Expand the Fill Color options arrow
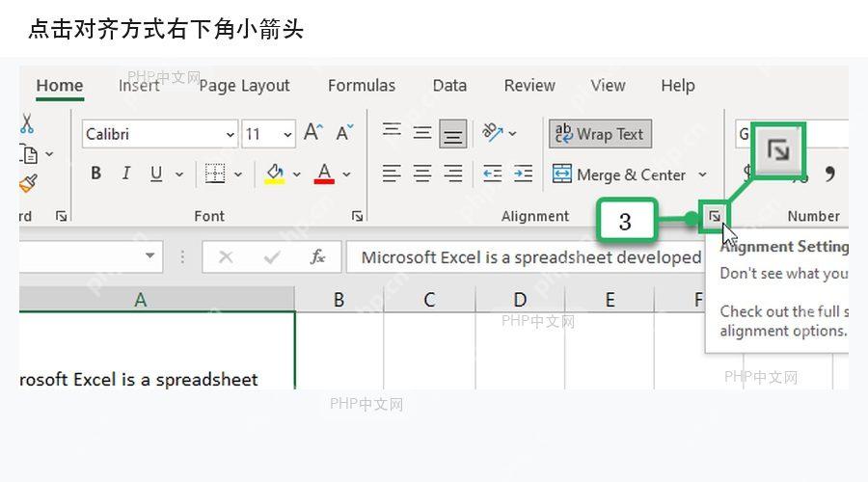 point(297,174)
